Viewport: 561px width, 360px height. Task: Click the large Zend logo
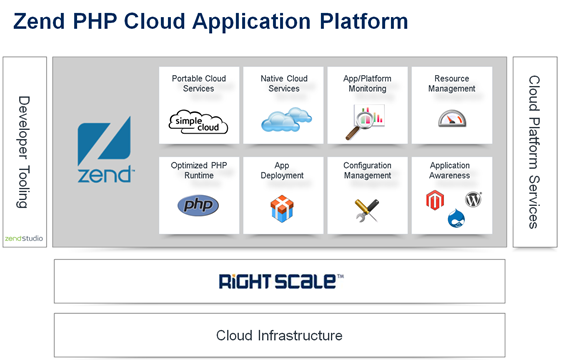click(106, 150)
